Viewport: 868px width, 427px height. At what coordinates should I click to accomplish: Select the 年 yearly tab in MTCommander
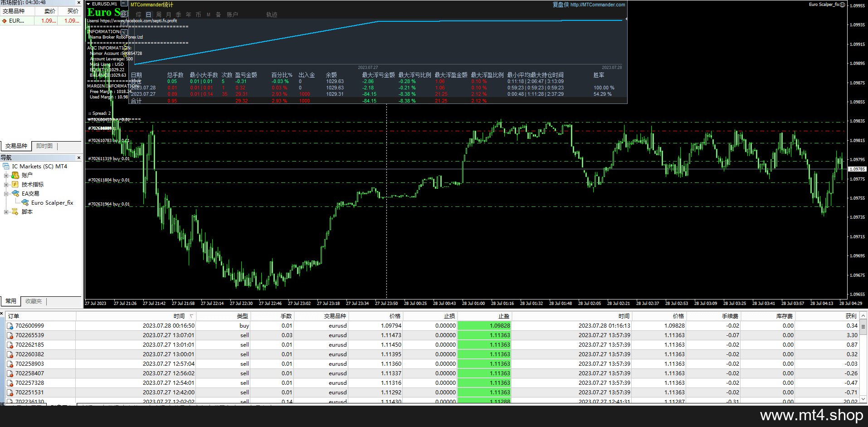tap(189, 15)
